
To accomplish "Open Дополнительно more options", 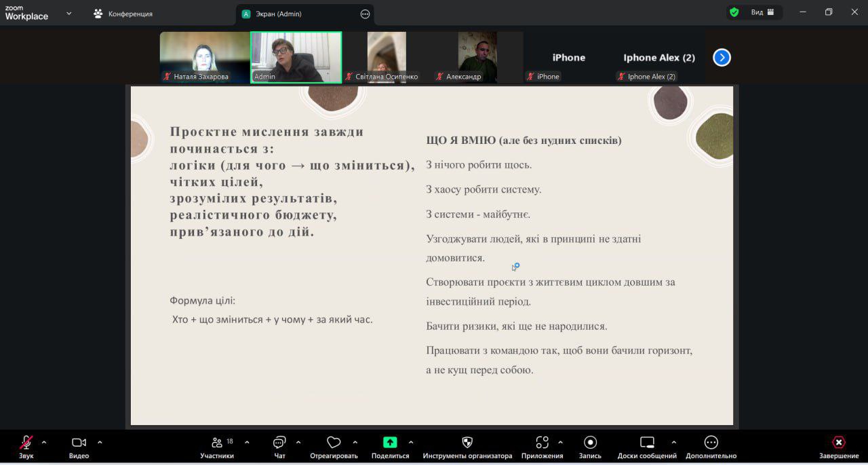I will pos(711,443).
